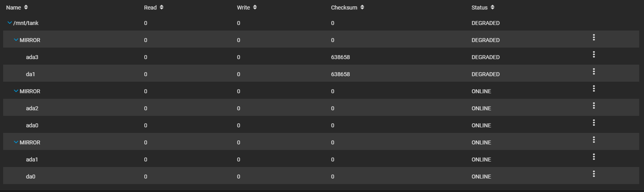Collapse the MIRROR containing ada1 and da0
The height and width of the screenshot is (192, 644).
(x=16, y=142)
